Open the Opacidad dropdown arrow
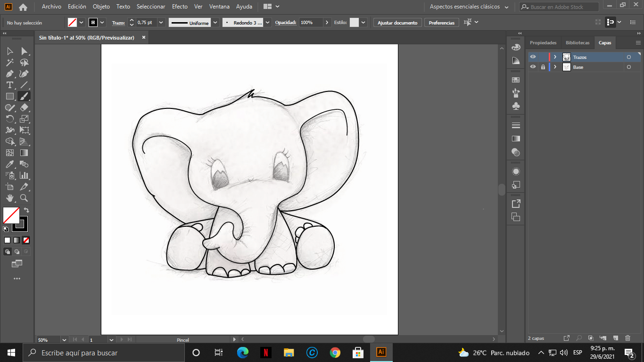This screenshot has width=644, height=362. click(x=327, y=23)
